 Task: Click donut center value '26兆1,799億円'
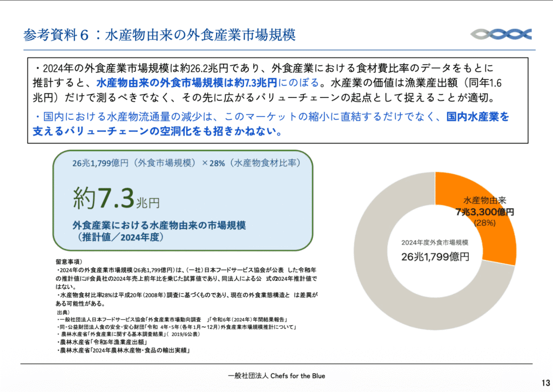coord(435,256)
